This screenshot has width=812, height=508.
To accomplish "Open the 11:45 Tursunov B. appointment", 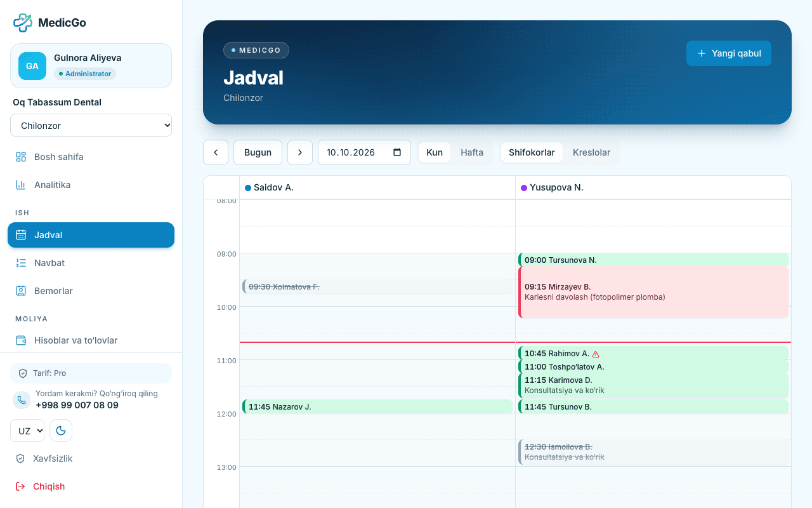I will [653, 406].
